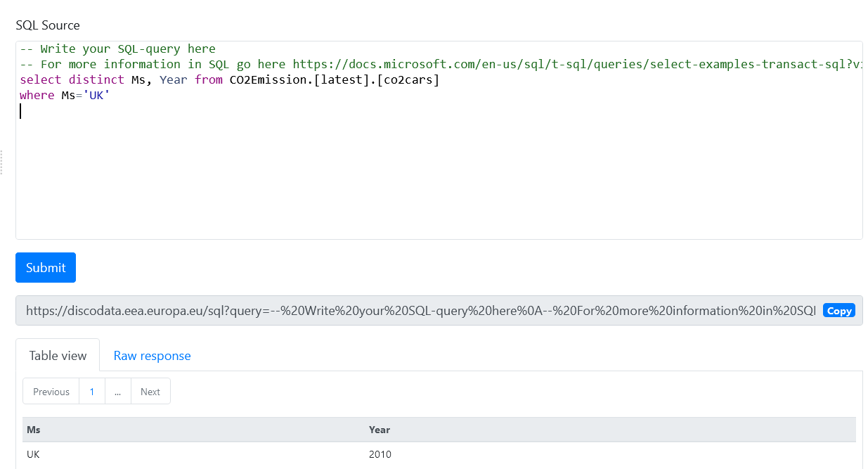Click the ellipsis pagination item

click(x=118, y=392)
